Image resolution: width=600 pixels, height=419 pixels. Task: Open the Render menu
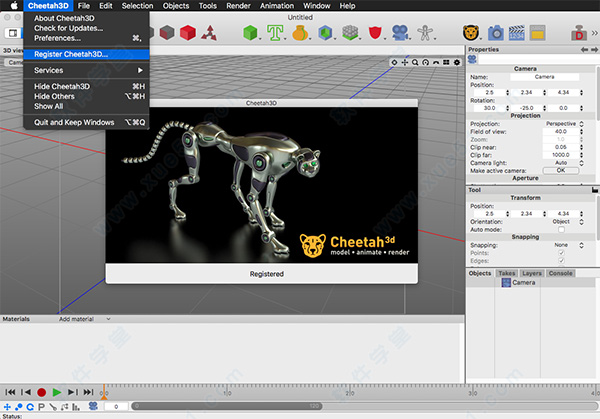[x=238, y=6]
